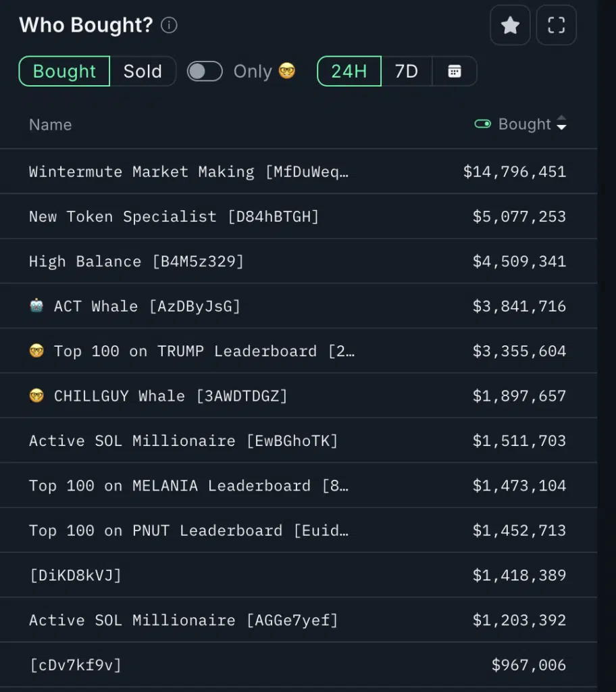Switch to the Sold tab
This screenshot has width=616, height=692.
click(x=143, y=71)
